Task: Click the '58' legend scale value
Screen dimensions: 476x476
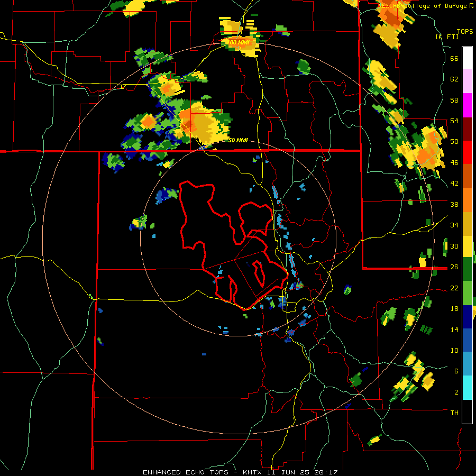Action: click(454, 100)
